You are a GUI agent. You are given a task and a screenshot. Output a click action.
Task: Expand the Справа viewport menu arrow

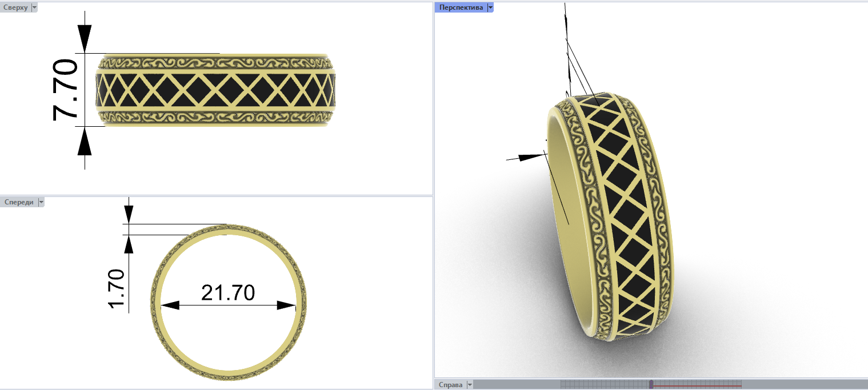[x=470, y=385]
